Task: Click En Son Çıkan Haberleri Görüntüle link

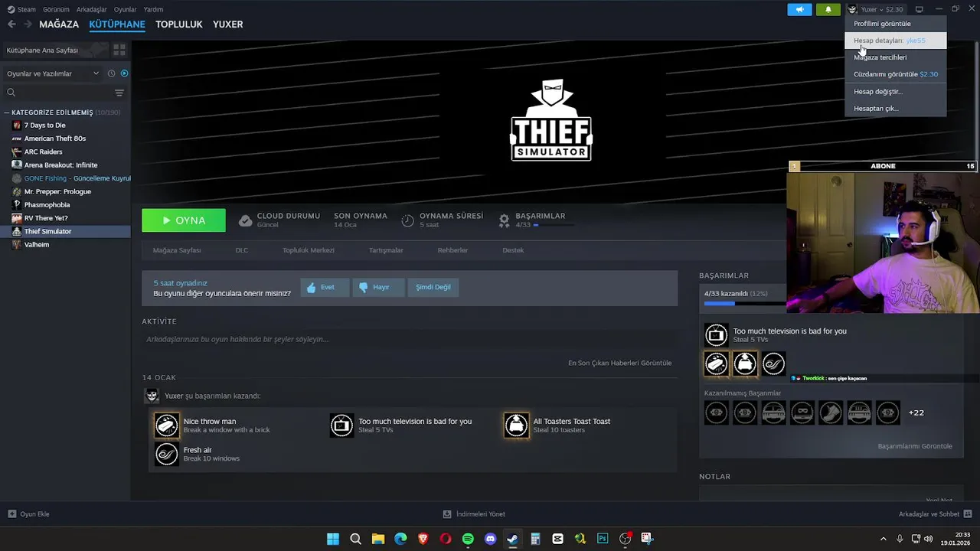Action: [x=619, y=363]
